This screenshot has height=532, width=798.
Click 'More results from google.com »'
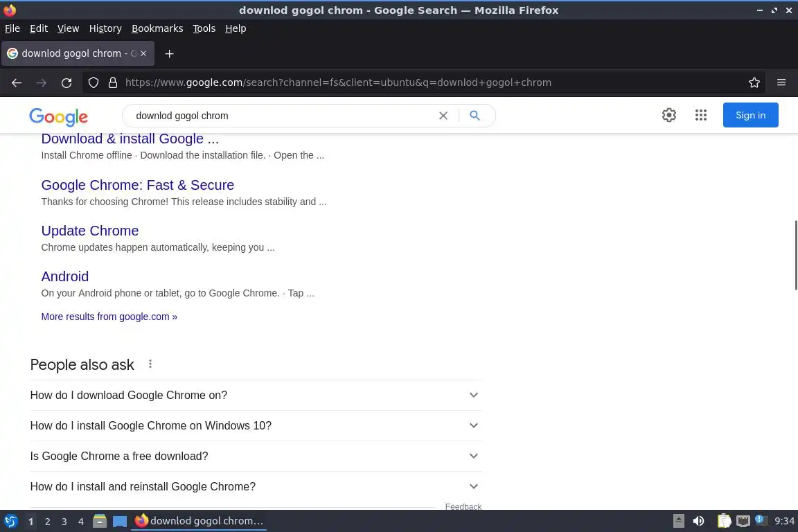pyautogui.click(x=109, y=317)
